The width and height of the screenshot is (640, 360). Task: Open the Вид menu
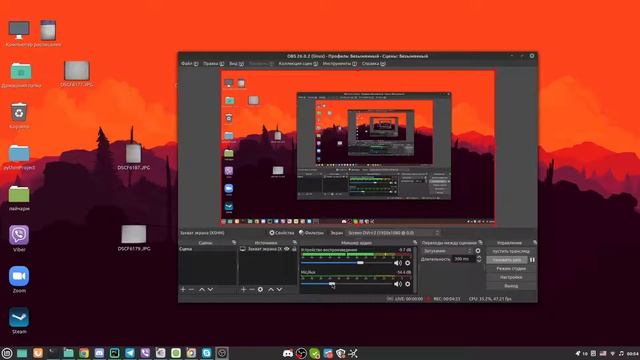tap(236, 64)
